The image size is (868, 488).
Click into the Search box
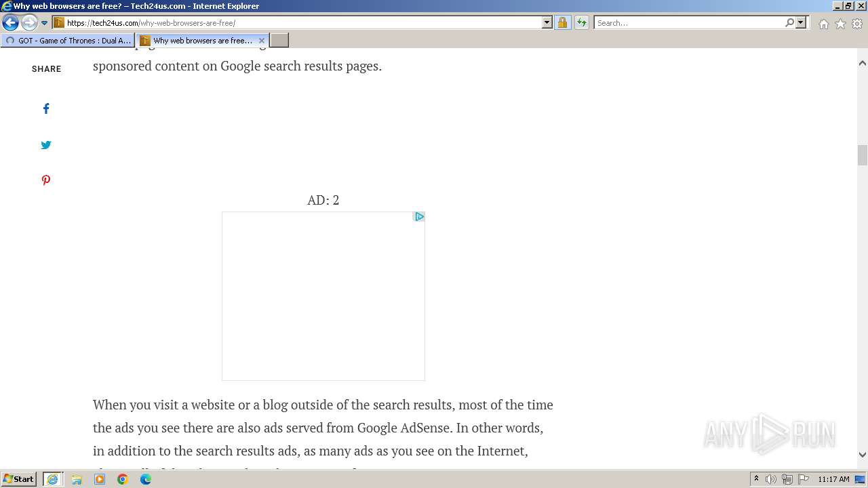coord(688,22)
